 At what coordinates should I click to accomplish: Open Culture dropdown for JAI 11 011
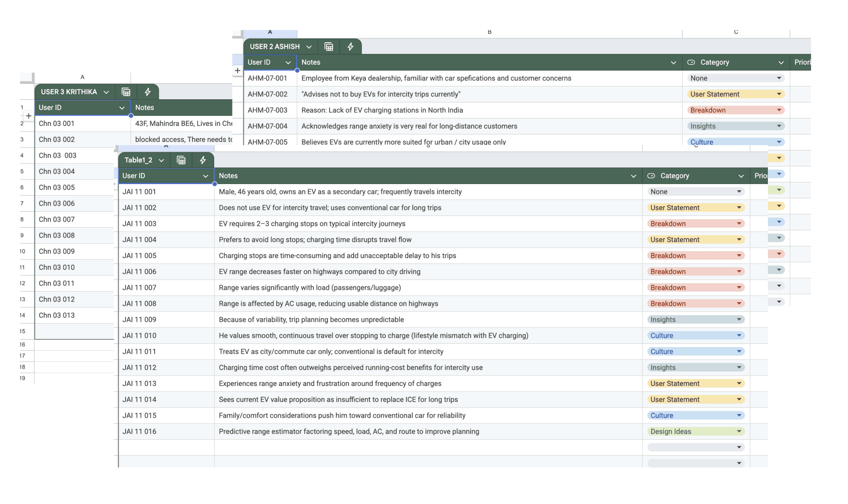[696, 351]
